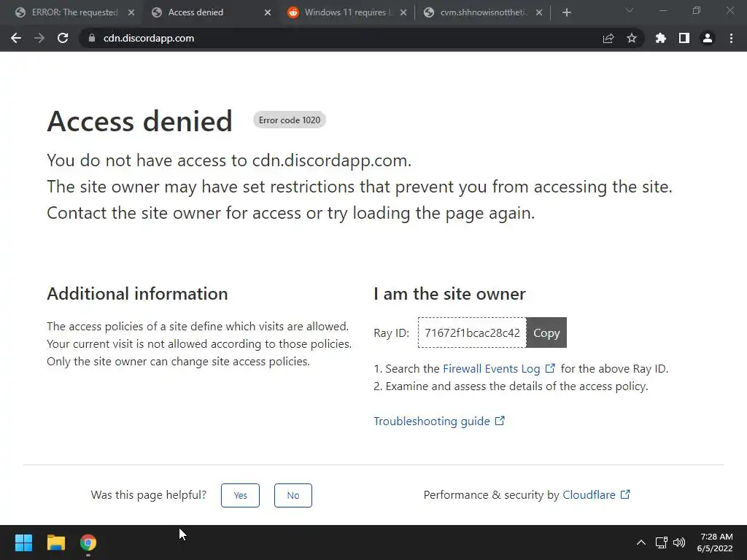Screen dimensions: 747x560
Task: Click the 'Access denied' heading
Action: [x=139, y=121]
